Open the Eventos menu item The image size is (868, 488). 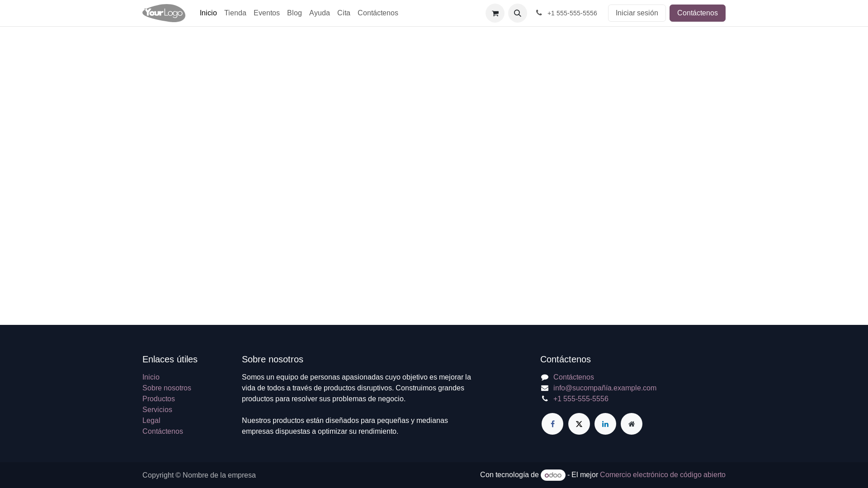(267, 13)
